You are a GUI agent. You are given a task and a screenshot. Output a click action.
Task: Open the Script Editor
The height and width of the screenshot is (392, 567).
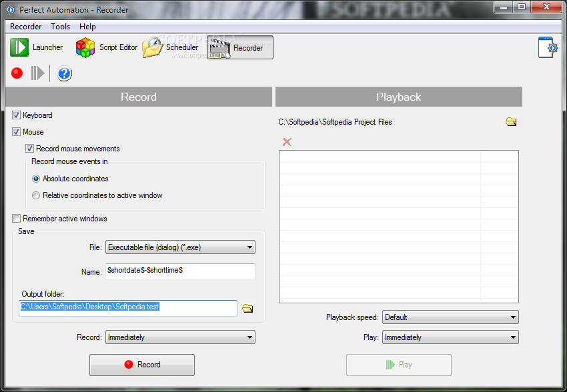(x=107, y=47)
